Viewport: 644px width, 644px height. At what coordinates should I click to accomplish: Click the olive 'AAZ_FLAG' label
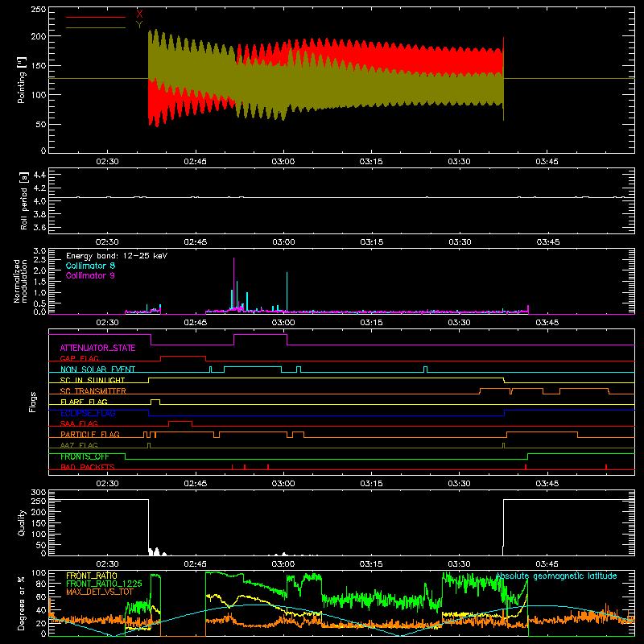pos(79,445)
